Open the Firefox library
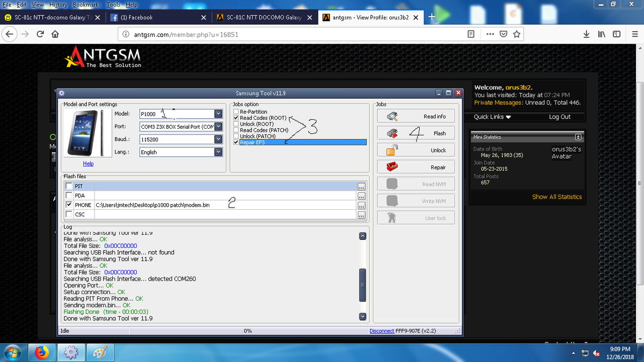This screenshot has width=644, height=362. coord(602,34)
